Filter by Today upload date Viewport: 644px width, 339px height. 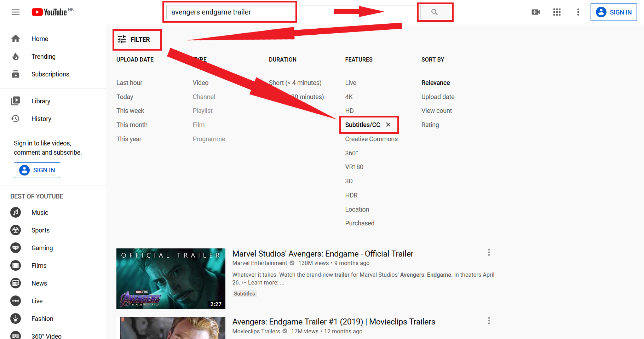point(125,97)
